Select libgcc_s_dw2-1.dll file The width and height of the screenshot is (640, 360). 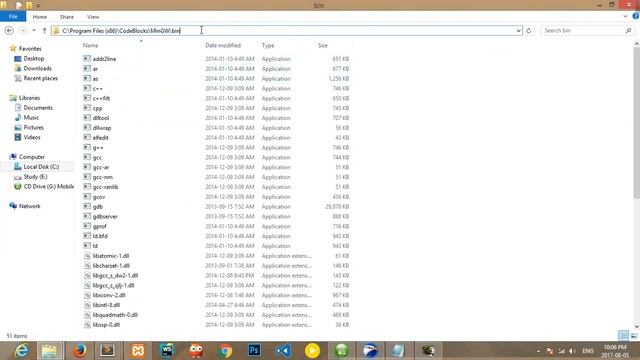tap(115, 276)
